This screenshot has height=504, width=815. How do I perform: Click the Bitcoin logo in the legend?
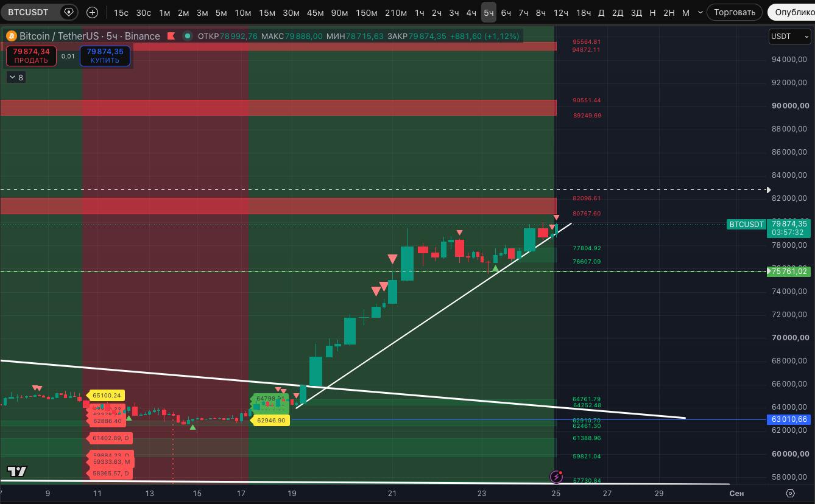pyautogui.click(x=11, y=36)
